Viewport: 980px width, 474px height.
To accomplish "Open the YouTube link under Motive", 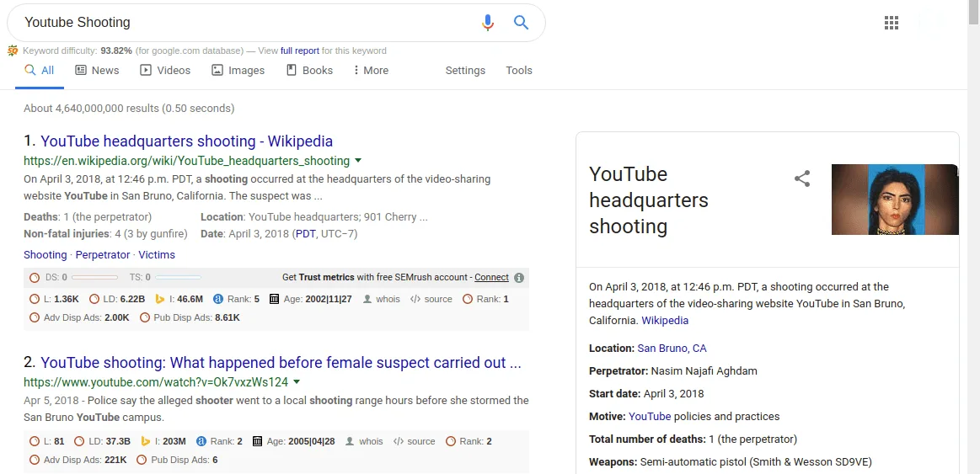I will pyautogui.click(x=650, y=416).
